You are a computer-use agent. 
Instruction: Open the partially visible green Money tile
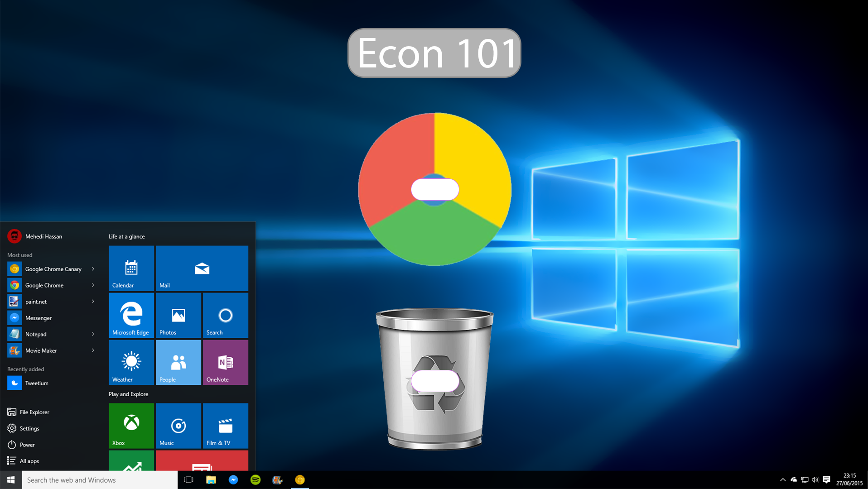point(131,460)
